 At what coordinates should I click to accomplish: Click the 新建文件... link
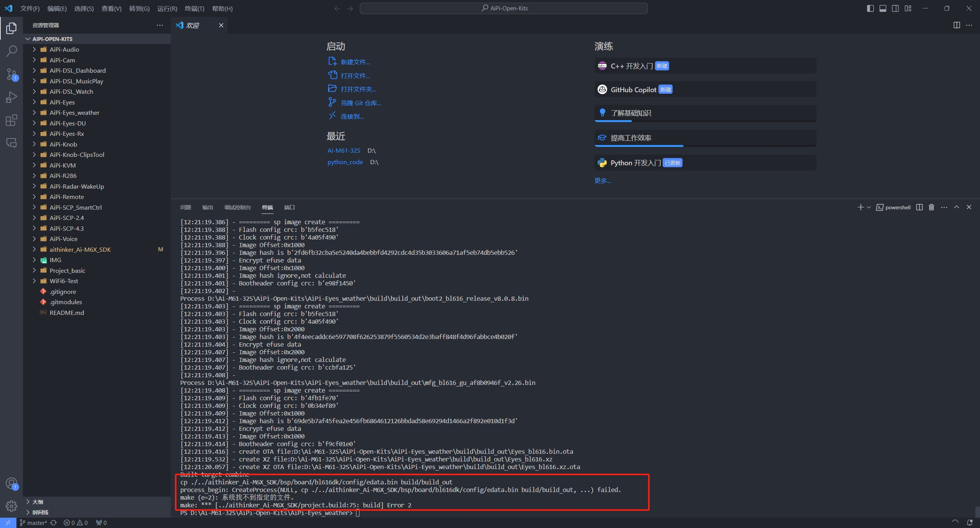[x=355, y=62]
